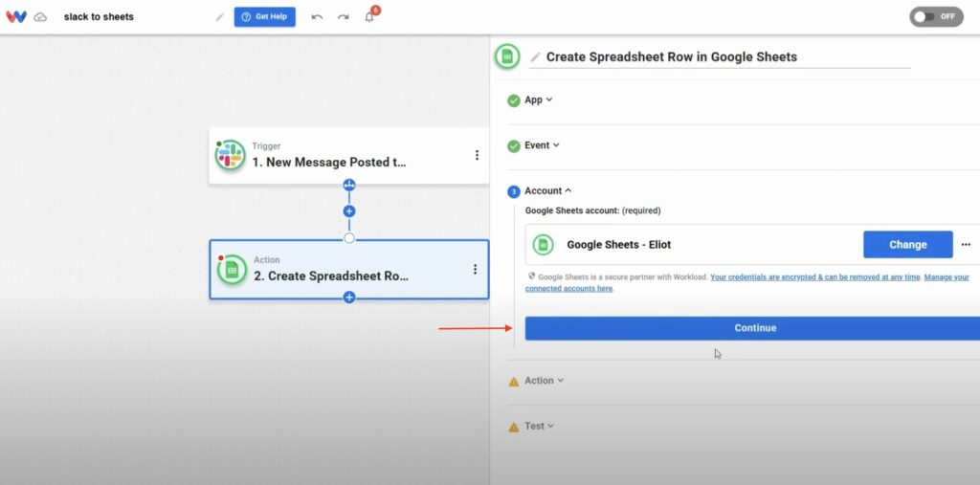Image resolution: width=980 pixels, height=485 pixels.
Task: Select the New Message Posted trigger step
Action: (348, 156)
